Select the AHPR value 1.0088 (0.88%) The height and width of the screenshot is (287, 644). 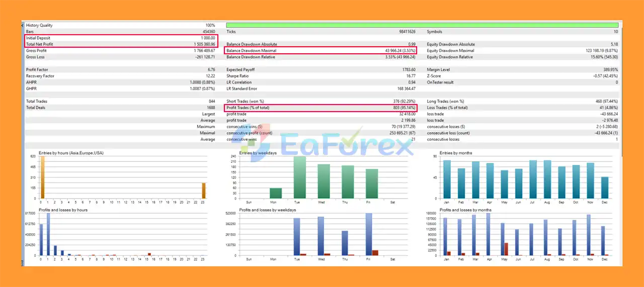coord(203,82)
